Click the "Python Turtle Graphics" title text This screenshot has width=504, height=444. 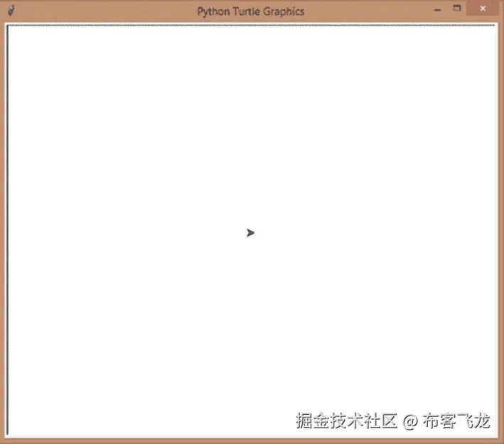tap(251, 12)
